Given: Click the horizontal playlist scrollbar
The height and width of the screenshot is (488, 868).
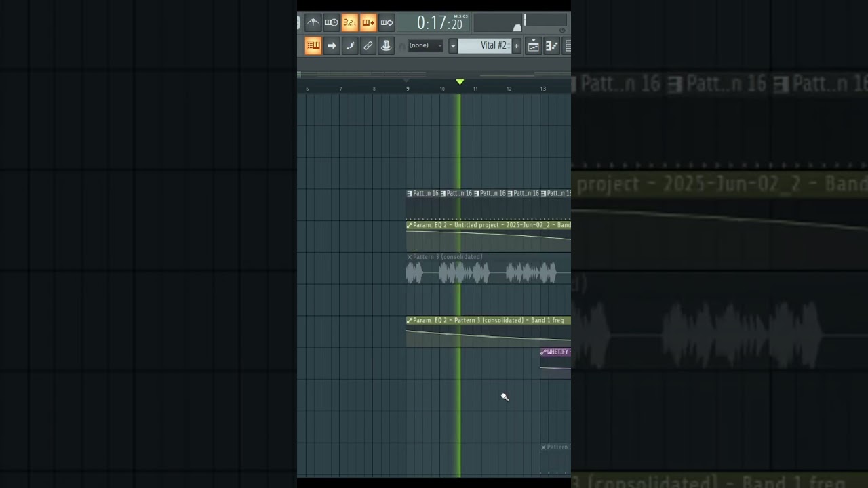Looking at the screenshot, I should (x=434, y=73).
